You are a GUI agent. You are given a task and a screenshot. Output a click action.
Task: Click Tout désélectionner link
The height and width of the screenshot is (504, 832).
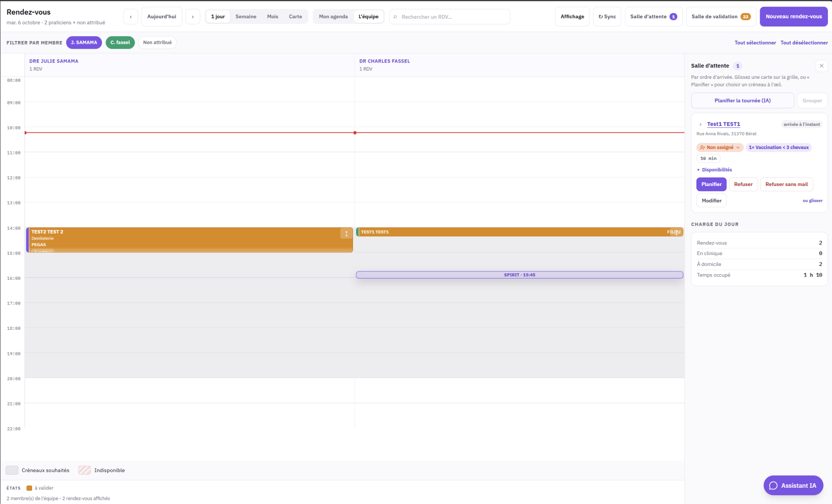(804, 43)
